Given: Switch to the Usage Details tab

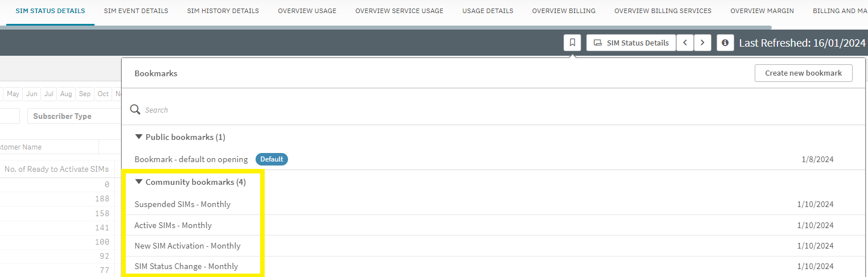Looking at the screenshot, I should tap(487, 11).
